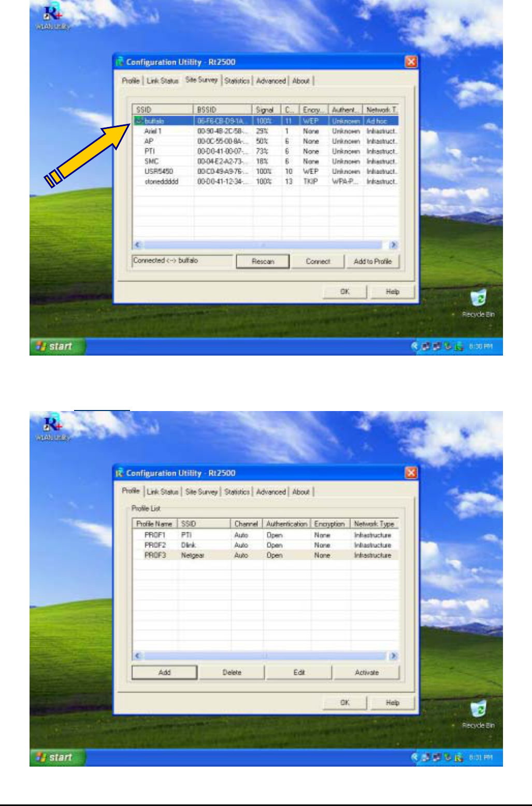This screenshot has height=806, width=532.
Task: Select the USR5450 network row
Action: coord(266,171)
